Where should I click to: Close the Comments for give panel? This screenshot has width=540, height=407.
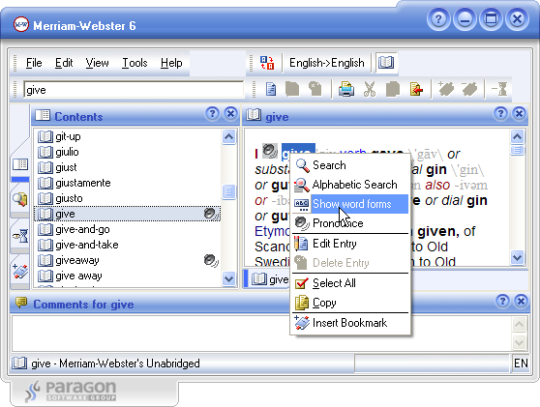[x=521, y=301]
